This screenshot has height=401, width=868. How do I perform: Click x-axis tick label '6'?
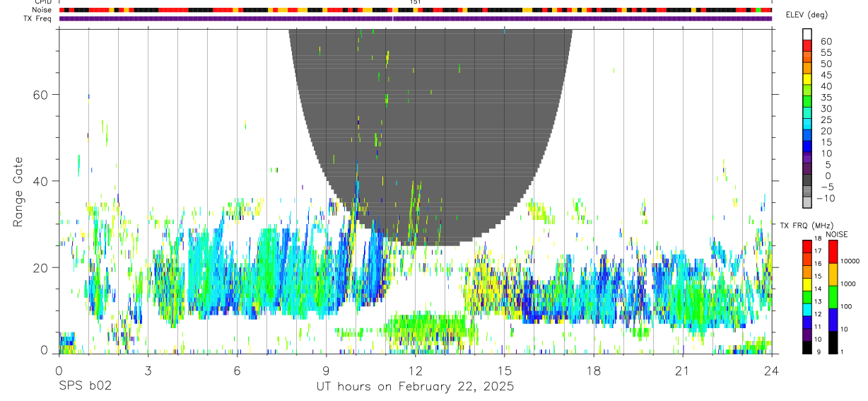tap(237, 371)
